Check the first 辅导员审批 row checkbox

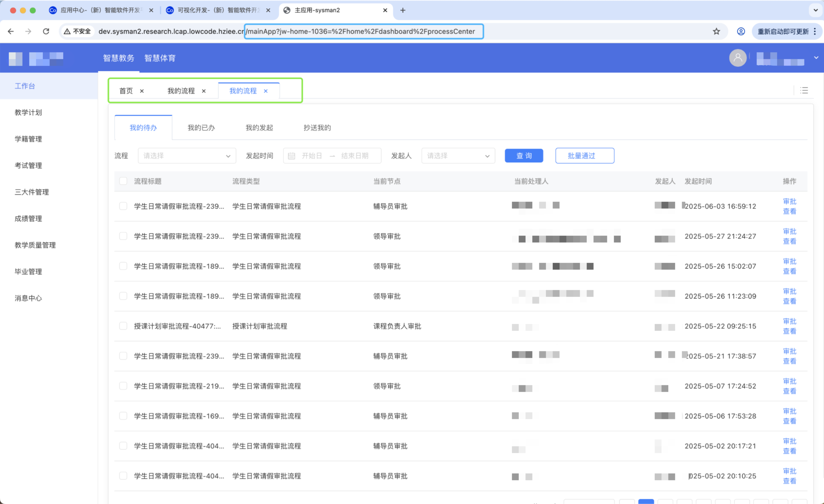pos(123,206)
